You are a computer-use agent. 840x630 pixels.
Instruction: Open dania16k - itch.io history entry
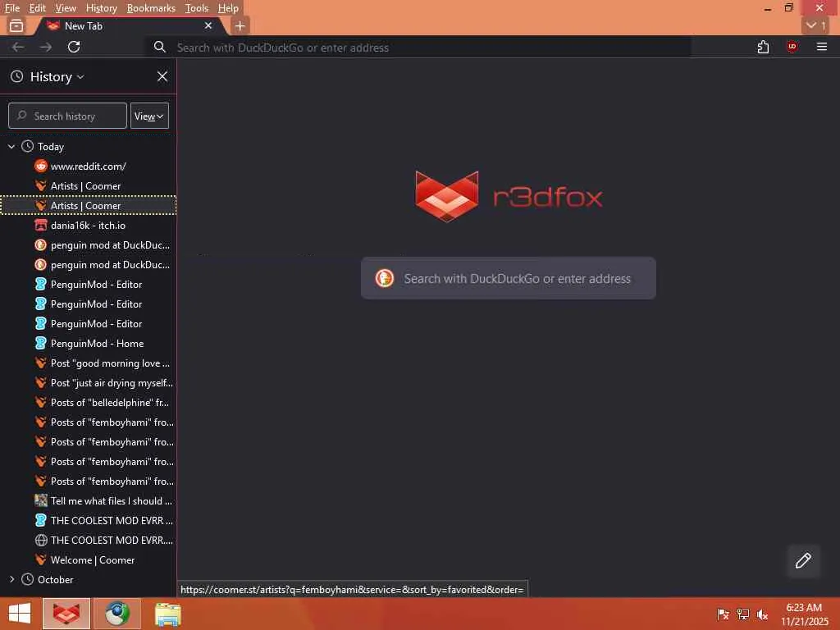tap(89, 226)
